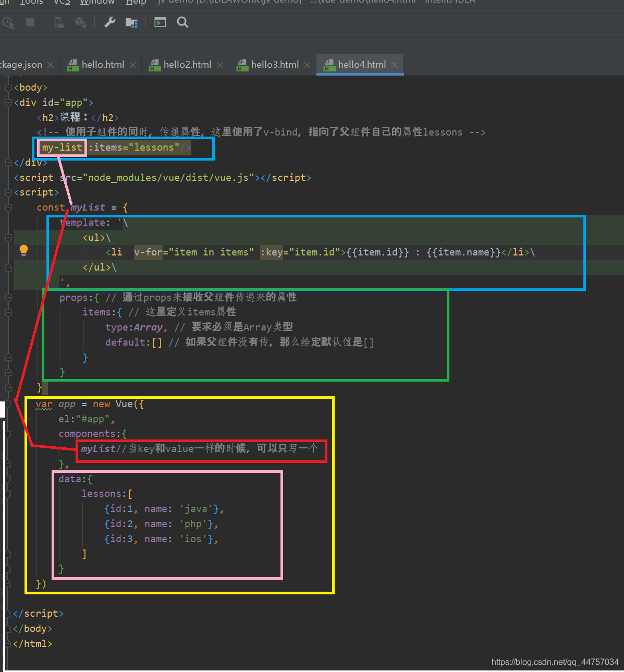Click the closing </html> tag
Image resolution: width=624 pixels, height=672 pixels.
(32, 644)
